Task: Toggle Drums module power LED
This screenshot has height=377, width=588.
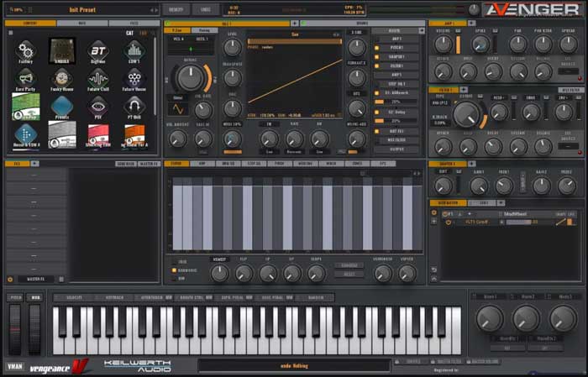Action: [304, 24]
